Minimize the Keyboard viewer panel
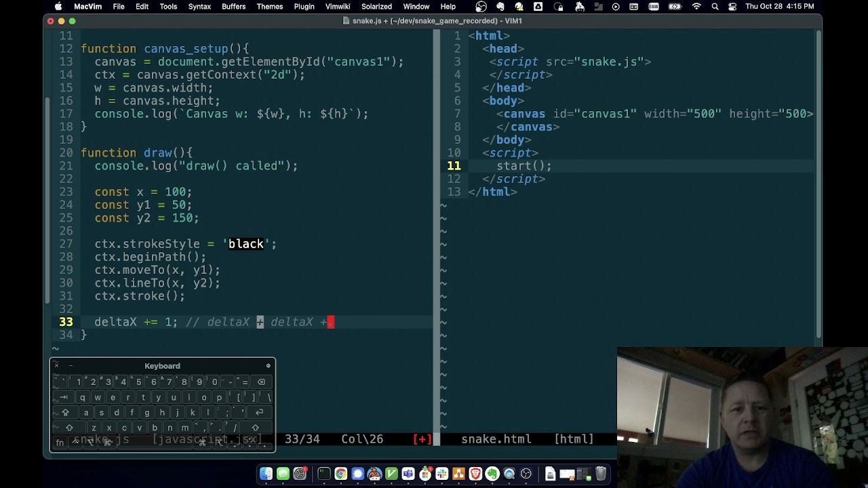Screen dimensions: 868x488 tap(70, 366)
